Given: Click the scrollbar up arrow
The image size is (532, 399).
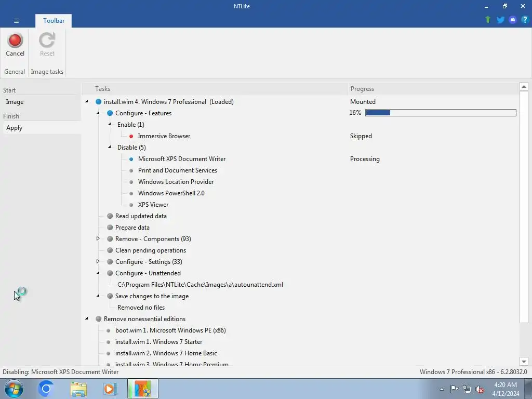Looking at the screenshot, I should pos(524,87).
